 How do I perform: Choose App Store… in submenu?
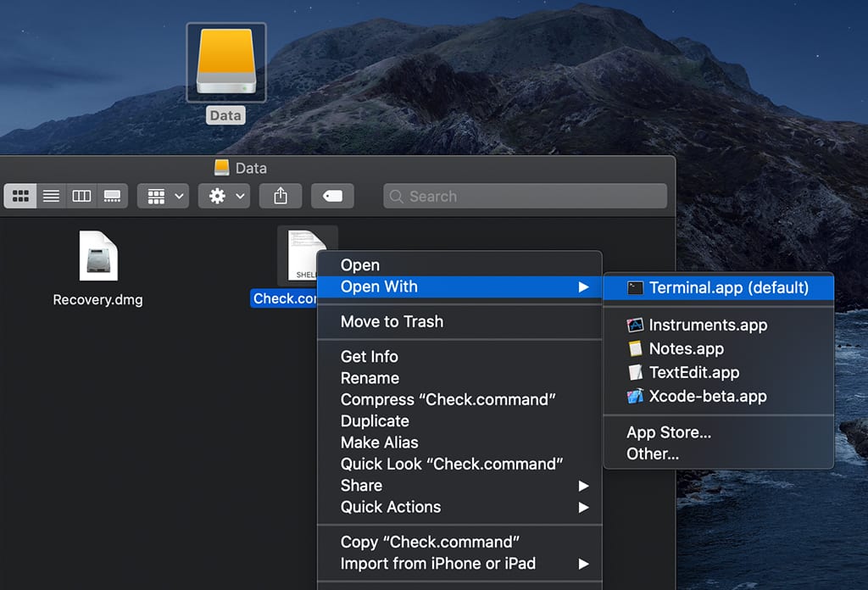tap(719, 432)
